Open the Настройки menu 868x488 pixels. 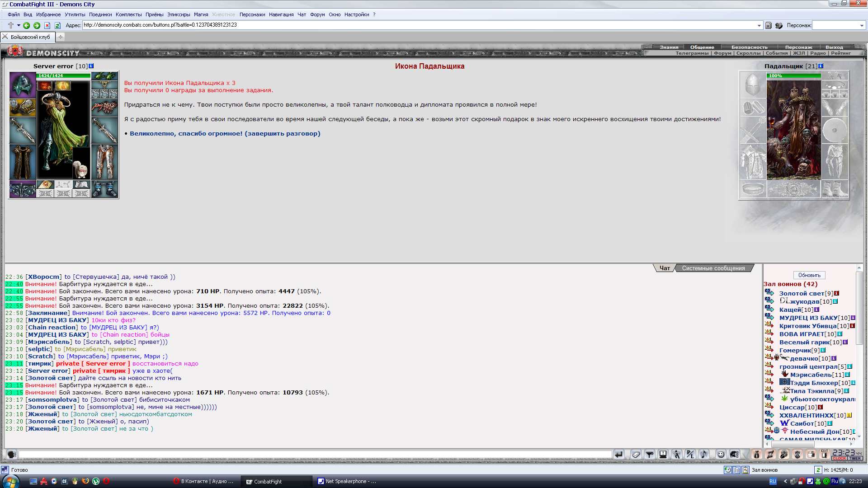click(357, 14)
